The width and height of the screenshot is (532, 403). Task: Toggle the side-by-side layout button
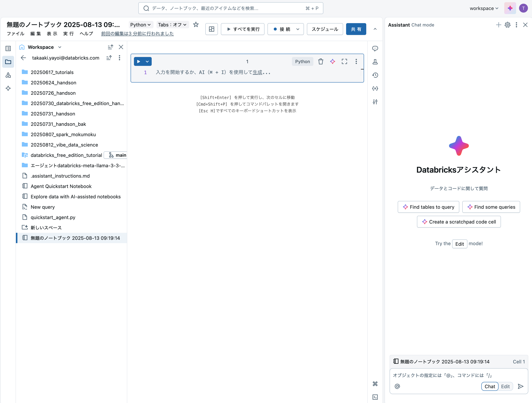point(211,29)
